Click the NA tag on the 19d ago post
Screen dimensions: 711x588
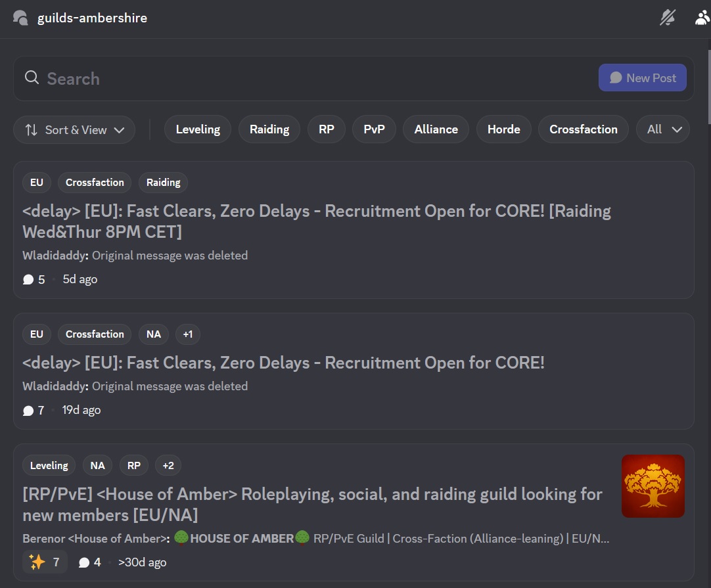coord(153,334)
